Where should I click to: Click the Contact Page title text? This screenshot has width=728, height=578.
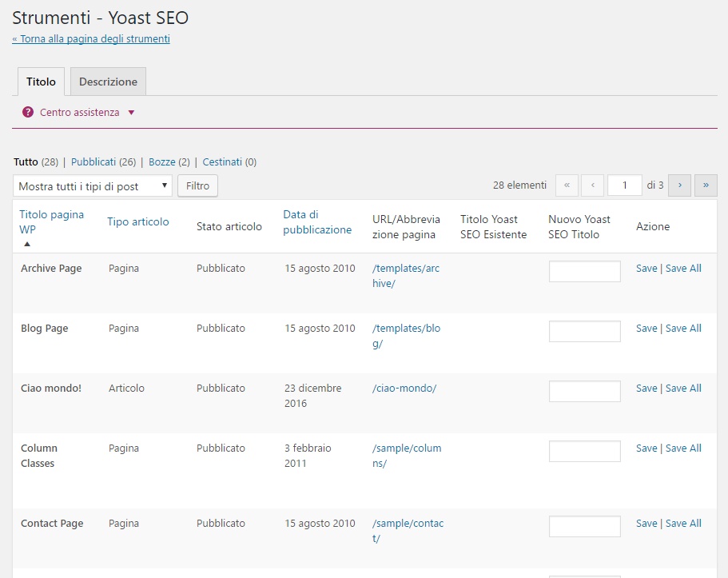[52, 524]
